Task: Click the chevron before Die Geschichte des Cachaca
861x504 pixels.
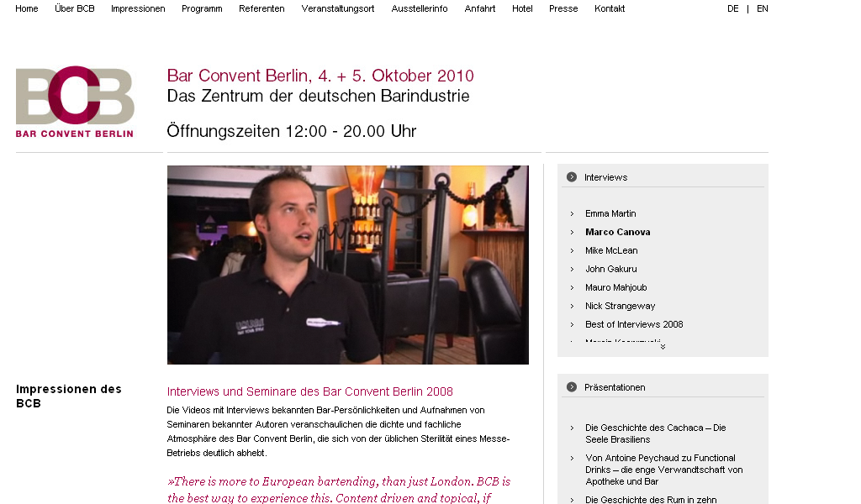Action: pos(572,428)
